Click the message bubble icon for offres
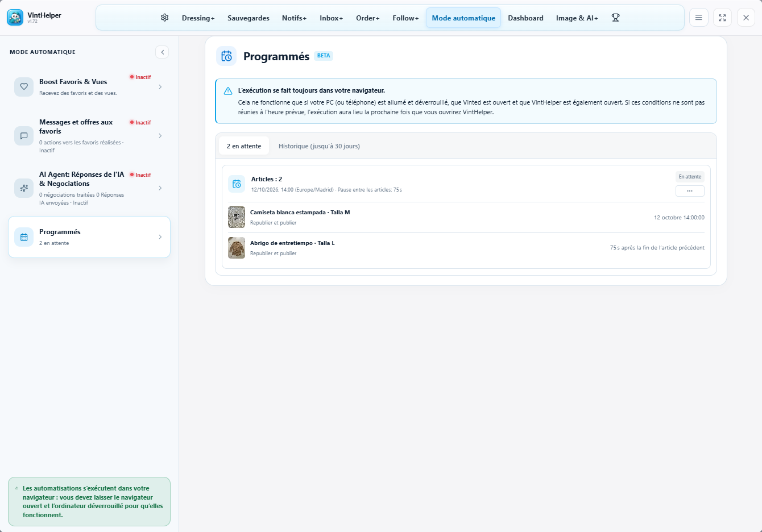Screen dimensions: 762x532 click(24, 136)
